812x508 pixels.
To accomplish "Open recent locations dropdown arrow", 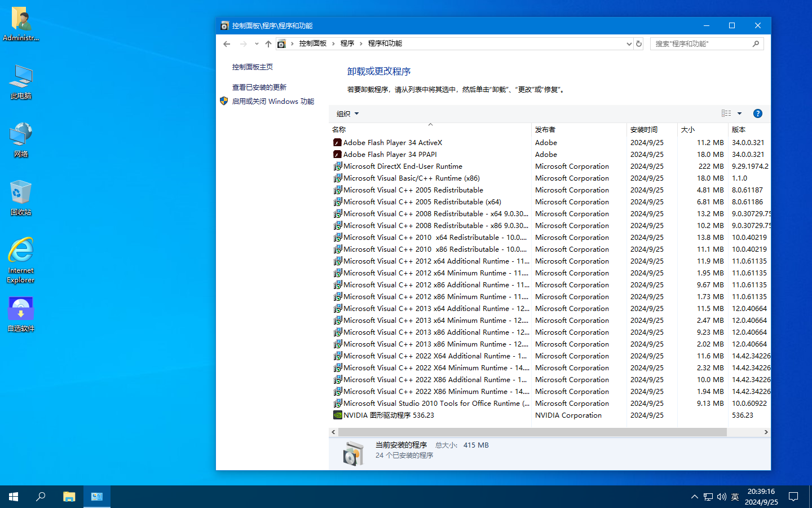I will point(257,43).
